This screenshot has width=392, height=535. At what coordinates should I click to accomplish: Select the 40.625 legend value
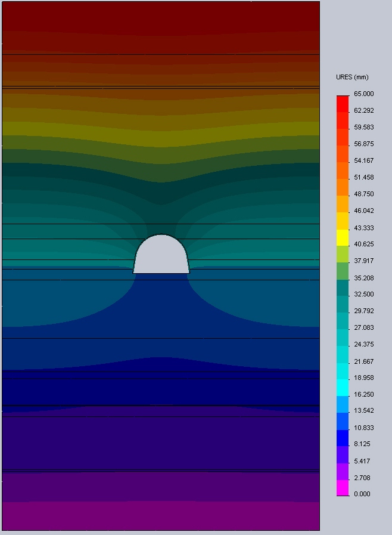point(364,245)
